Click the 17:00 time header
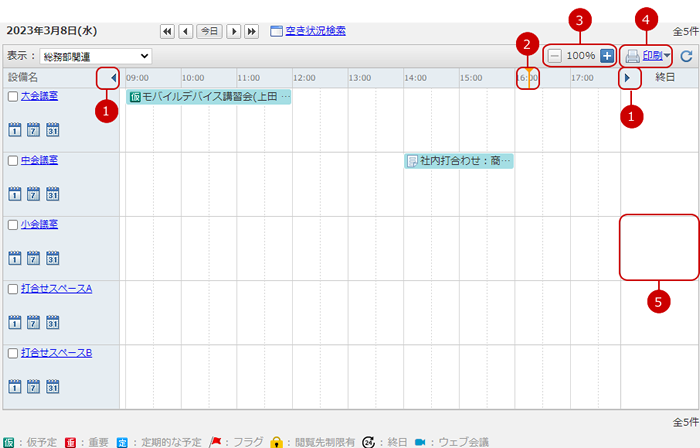 [x=583, y=78]
